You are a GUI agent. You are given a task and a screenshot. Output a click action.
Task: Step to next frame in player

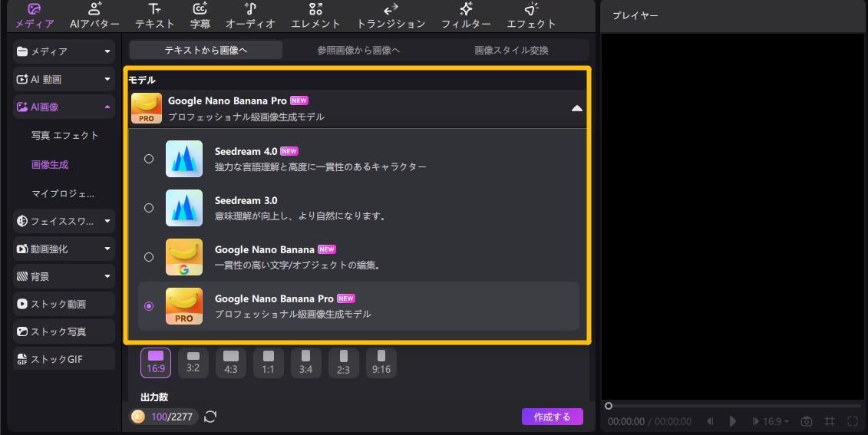click(755, 421)
